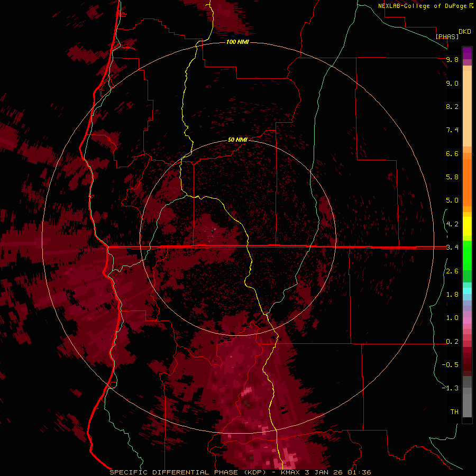Click the -0.5 value on the scale
This screenshot has height=476, width=476.
tap(450, 365)
